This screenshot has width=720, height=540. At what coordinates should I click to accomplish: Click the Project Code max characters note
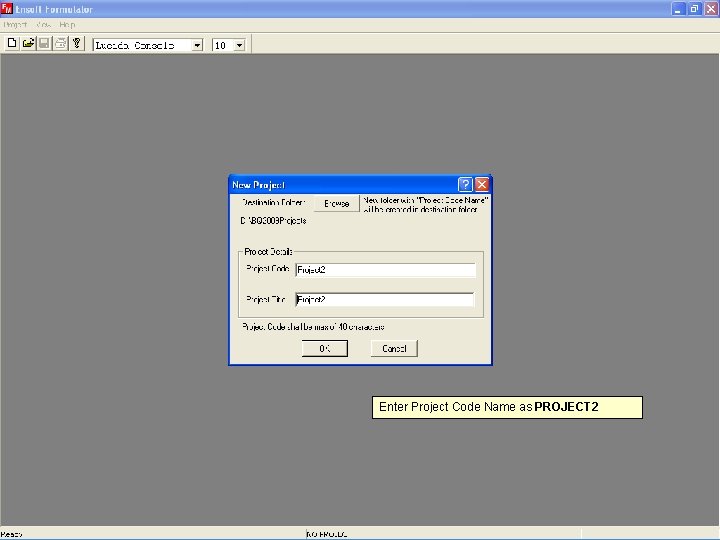[x=313, y=327]
